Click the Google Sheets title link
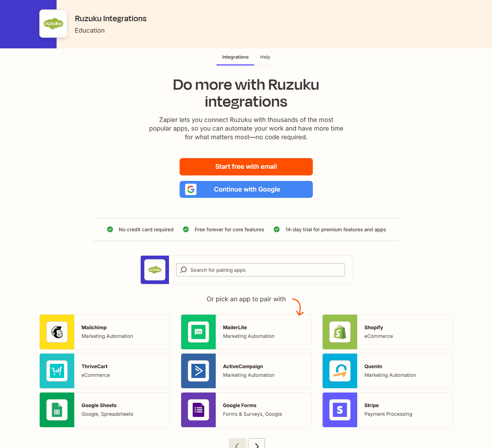Viewport: 492px width, 448px height. pos(99,405)
